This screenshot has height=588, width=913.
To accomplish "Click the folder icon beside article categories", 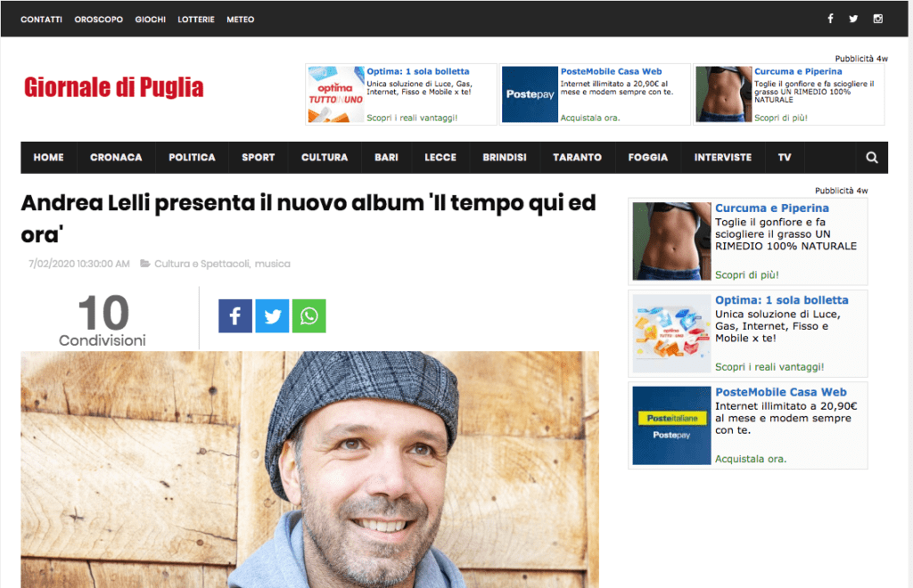I will (145, 264).
